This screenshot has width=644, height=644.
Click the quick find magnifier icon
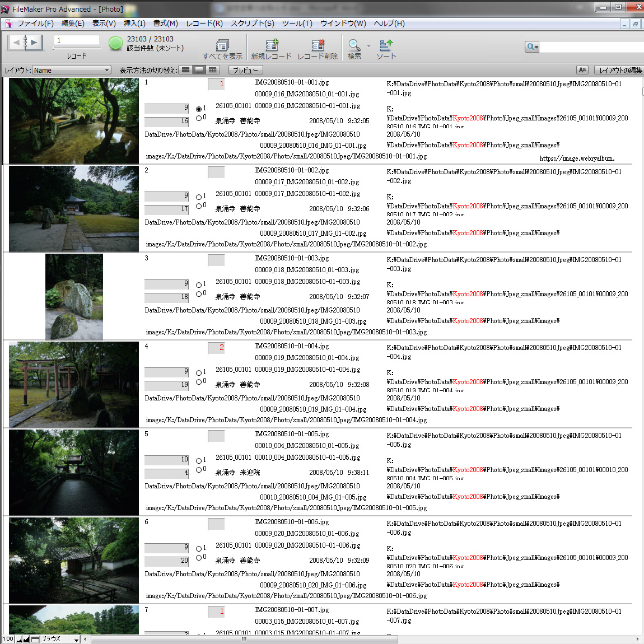click(532, 47)
